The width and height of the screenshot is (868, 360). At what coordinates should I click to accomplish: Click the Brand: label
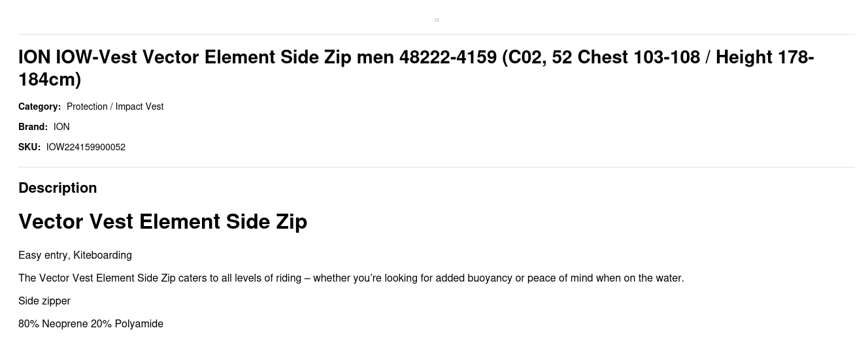click(33, 127)
